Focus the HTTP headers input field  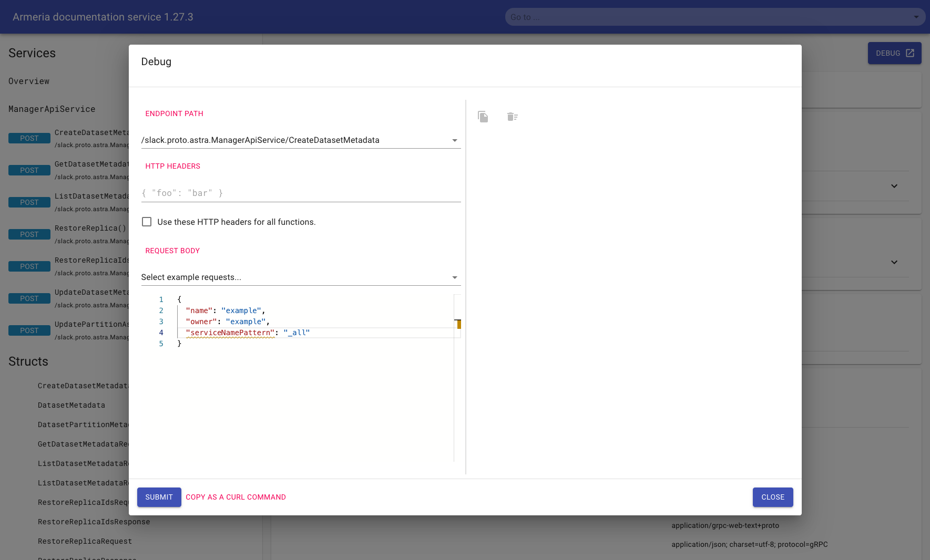[301, 193]
